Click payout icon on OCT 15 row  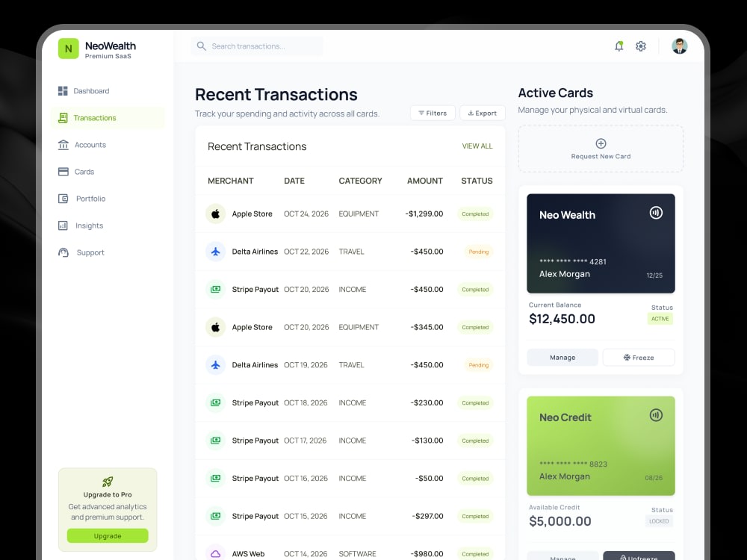pos(215,516)
